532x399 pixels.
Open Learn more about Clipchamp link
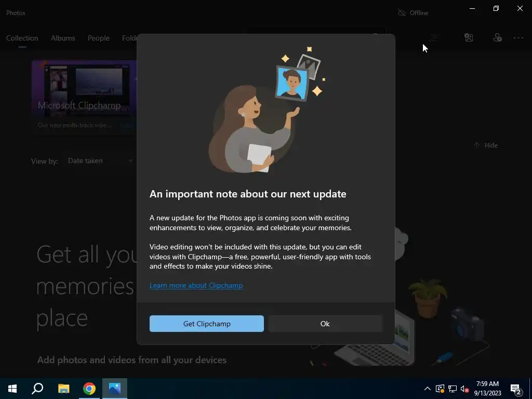(196, 285)
